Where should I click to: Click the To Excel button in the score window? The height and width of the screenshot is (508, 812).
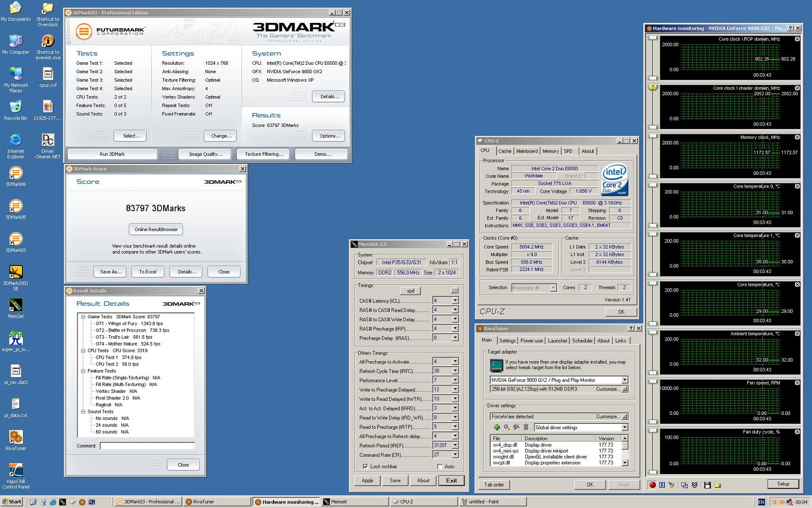pos(148,272)
